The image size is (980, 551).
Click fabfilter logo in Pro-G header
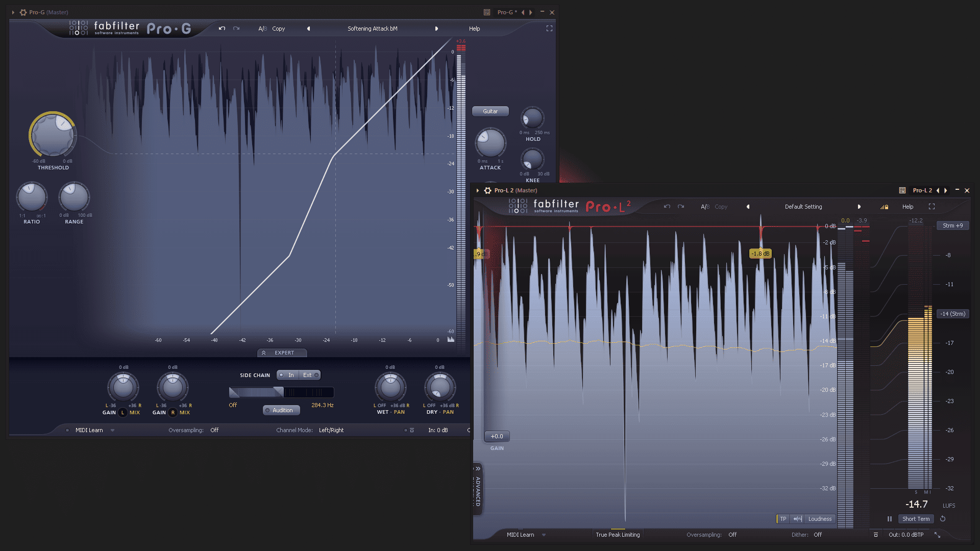coord(104,28)
